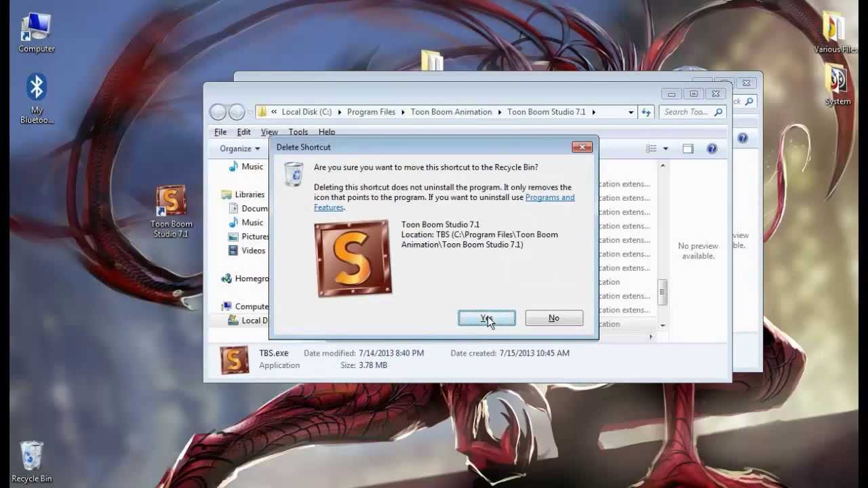Viewport: 868px width, 488px height.
Task: Open the Help menu in Explorer
Action: pyautogui.click(x=327, y=132)
